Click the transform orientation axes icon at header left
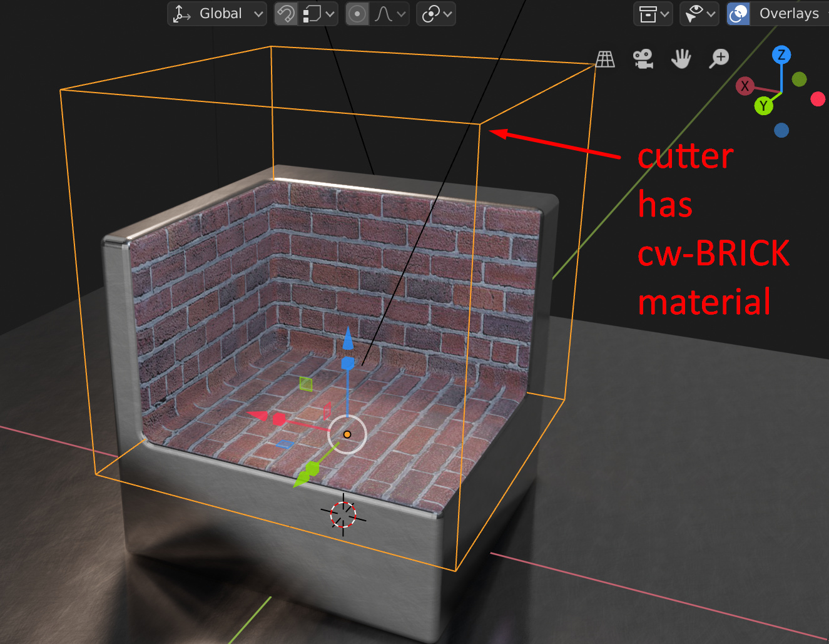 181,13
